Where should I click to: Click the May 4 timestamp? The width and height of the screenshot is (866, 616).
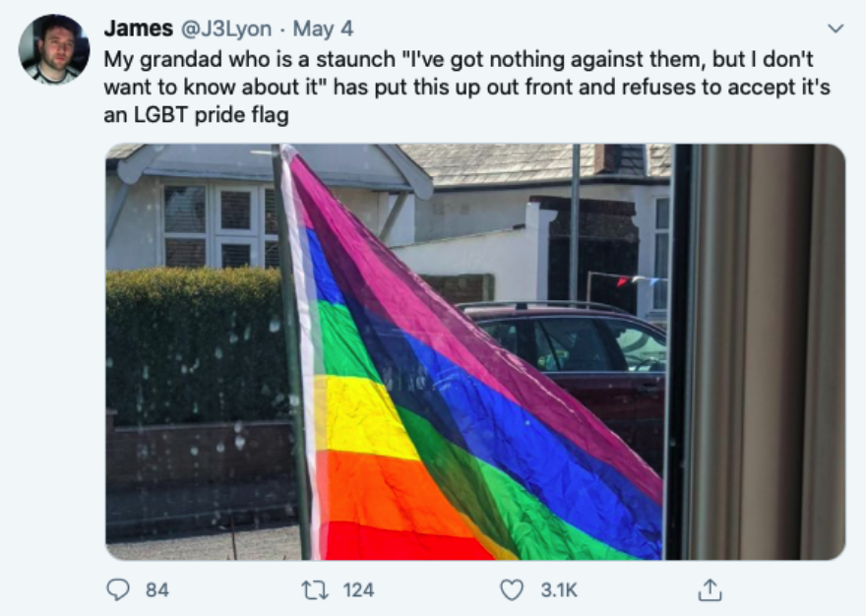(323, 29)
